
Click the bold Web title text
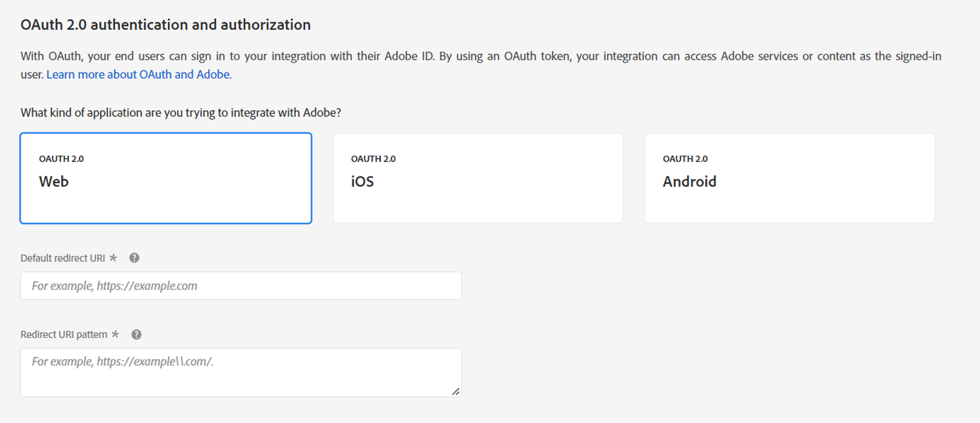tap(54, 182)
